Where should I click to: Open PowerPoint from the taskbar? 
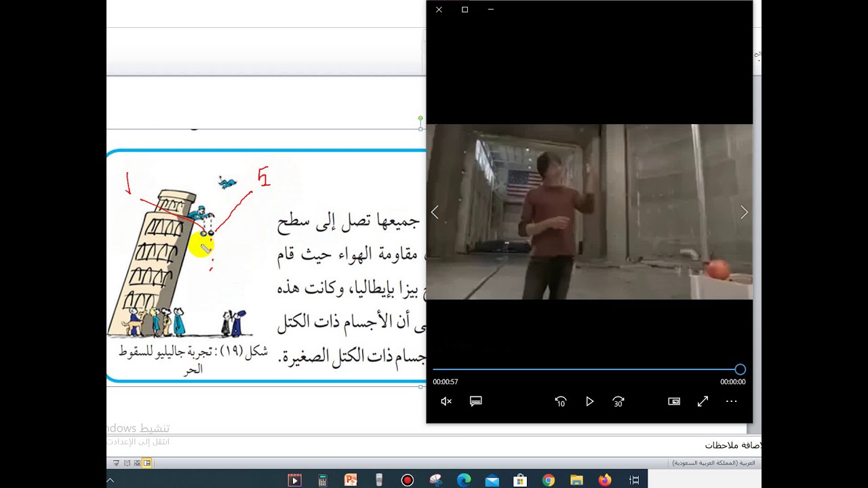tap(351, 480)
